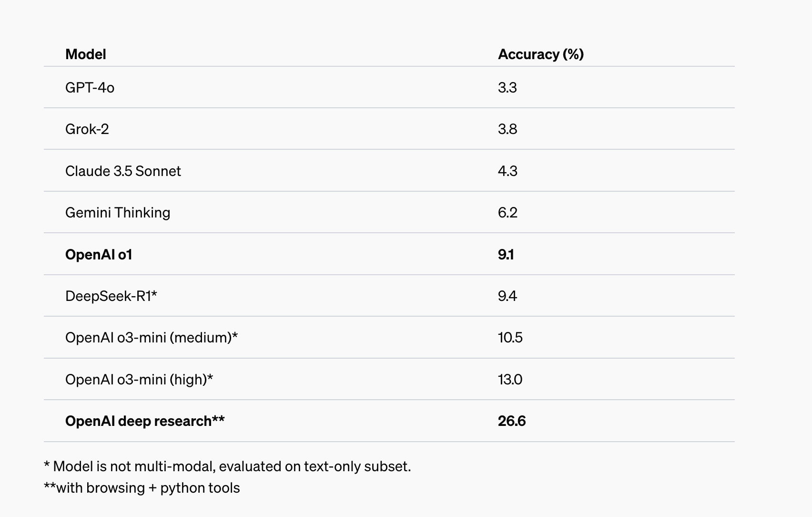Click the Accuracy (%) column header

(x=541, y=54)
